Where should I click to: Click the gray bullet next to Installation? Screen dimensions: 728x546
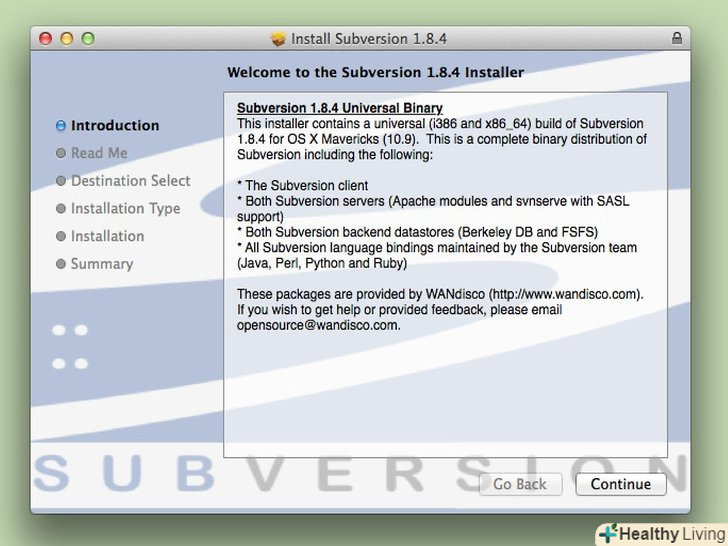(x=61, y=236)
